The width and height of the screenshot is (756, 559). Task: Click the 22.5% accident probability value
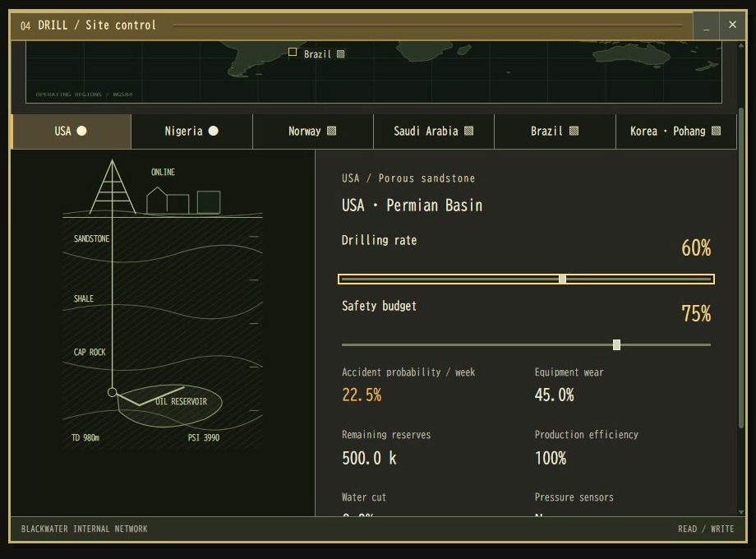point(362,395)
